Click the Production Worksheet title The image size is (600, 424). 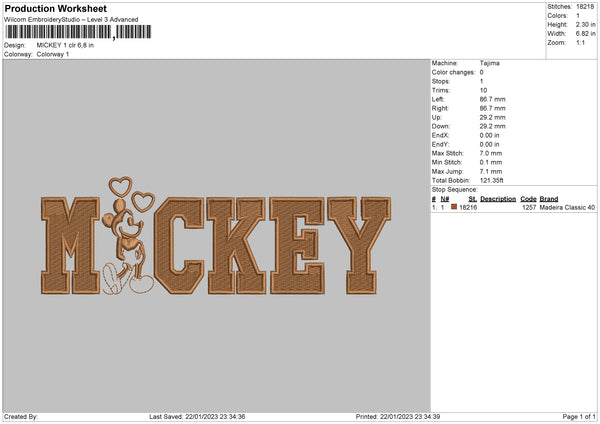(x=56, y=8)
